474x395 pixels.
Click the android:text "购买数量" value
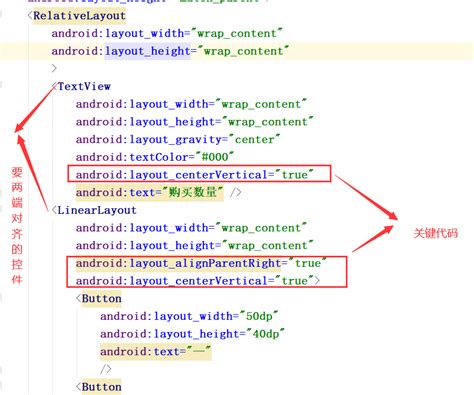pos(193,192)
